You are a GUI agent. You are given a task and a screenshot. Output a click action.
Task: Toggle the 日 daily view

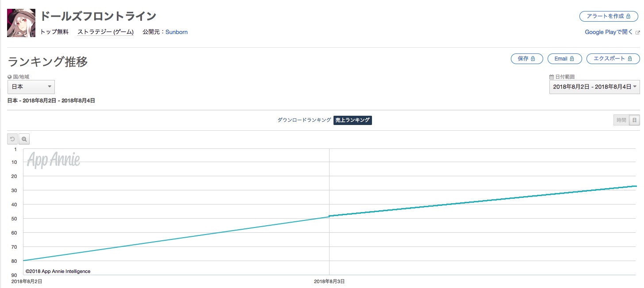634,120
